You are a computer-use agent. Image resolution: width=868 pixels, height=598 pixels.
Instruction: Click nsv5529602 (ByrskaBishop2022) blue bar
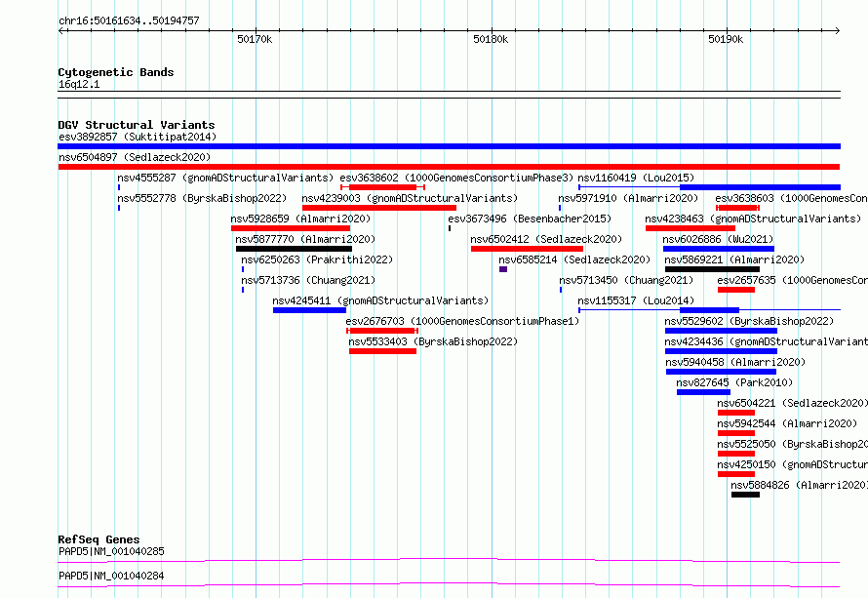tap(722, 331)
